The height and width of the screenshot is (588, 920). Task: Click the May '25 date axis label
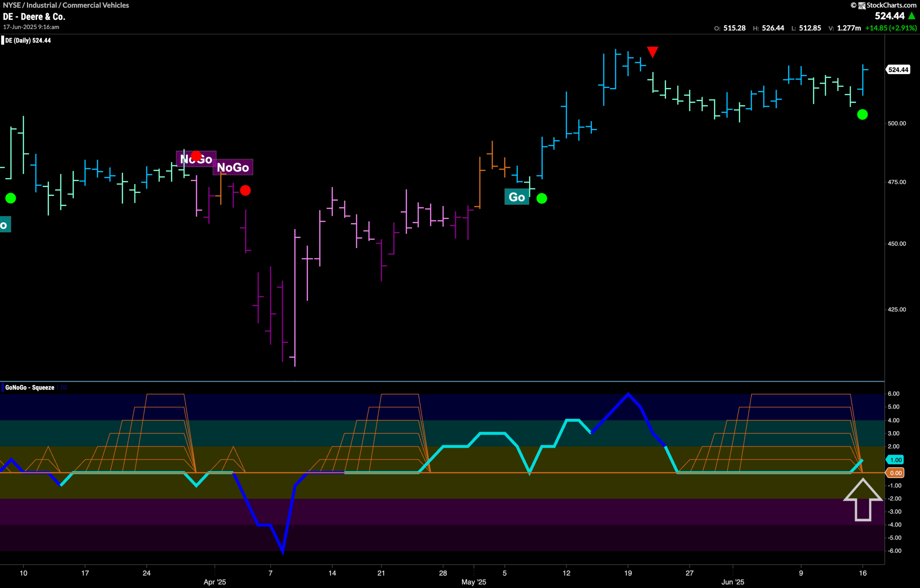474,582
